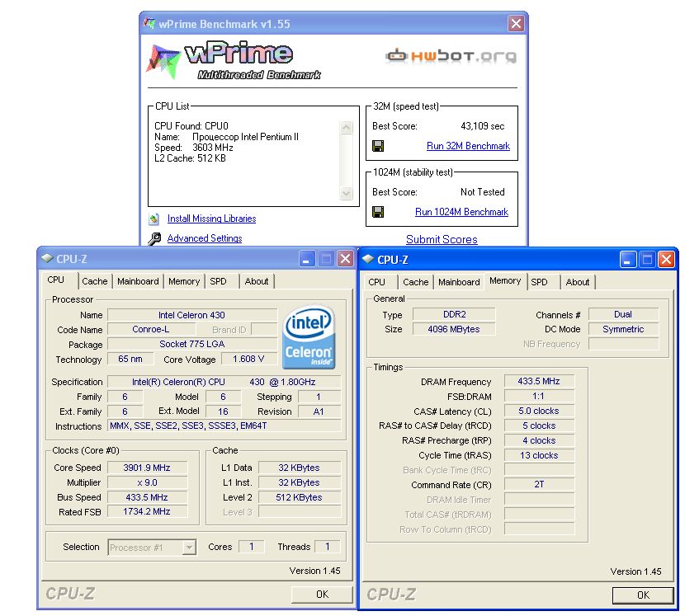Open Install Missing Libraries link
685x616 pixels.
point(211,219)
